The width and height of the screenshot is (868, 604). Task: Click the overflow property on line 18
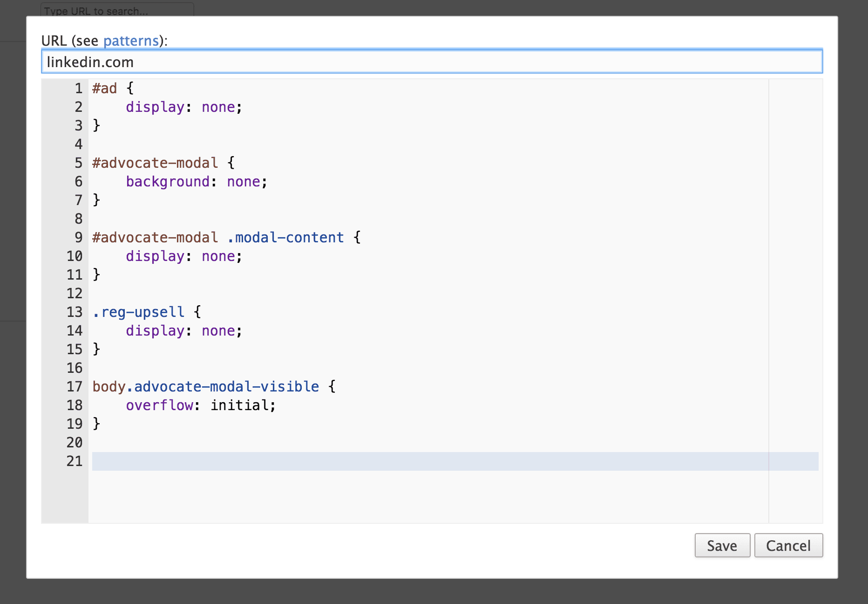(x=160, y=405)
